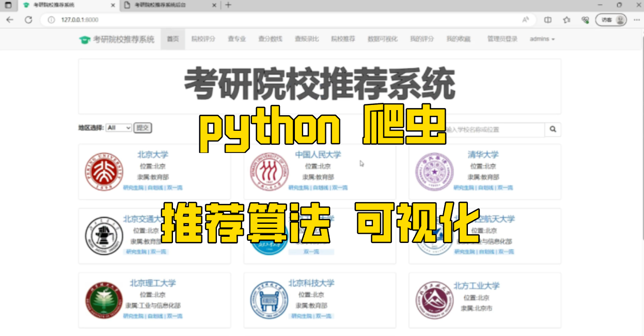Click 双一流 link under 清华大学
This screenshot has height=336, width=644.
tap(505, 188)
